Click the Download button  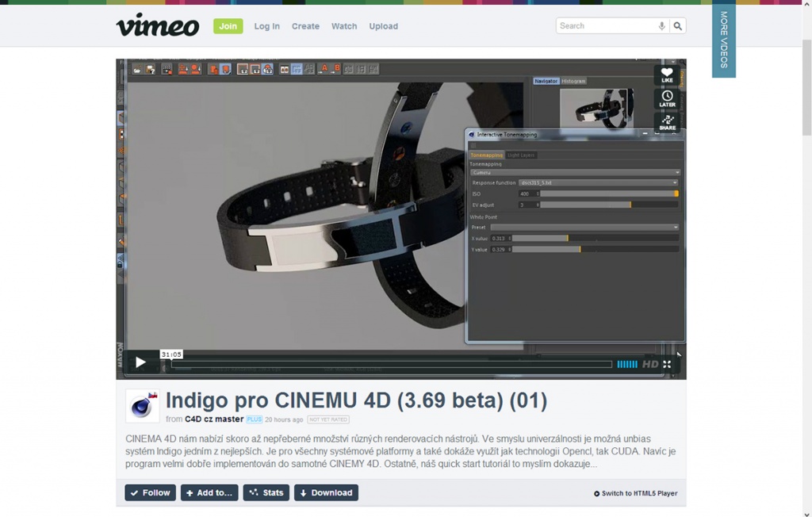coord(326,492)
